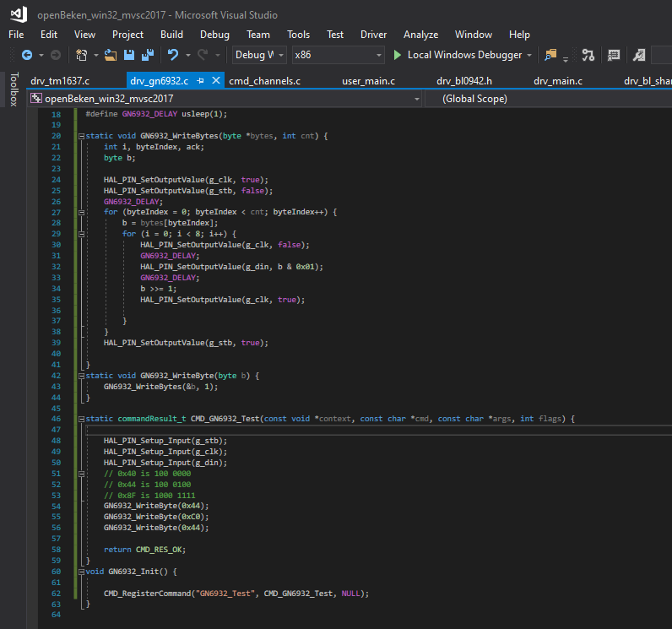Click "return CMD_RES_OK;" on line 58
The height and width of the screenshot is (629, 672).
click(x=145, y=550)
